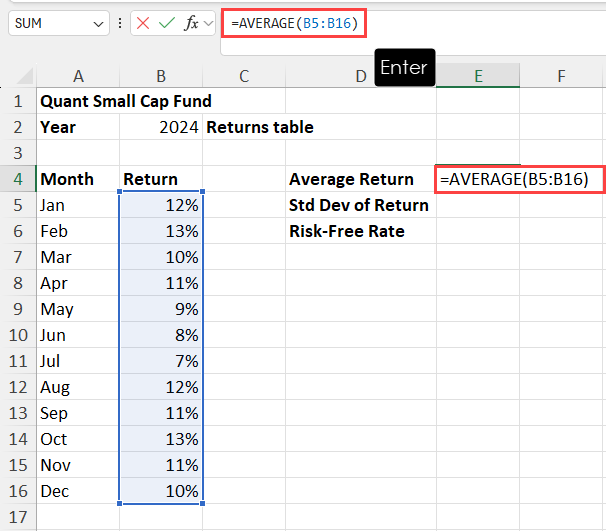Select the 'Mar' month cell
The height and width of the screenshot is (531, 606).
click(78, 257)
